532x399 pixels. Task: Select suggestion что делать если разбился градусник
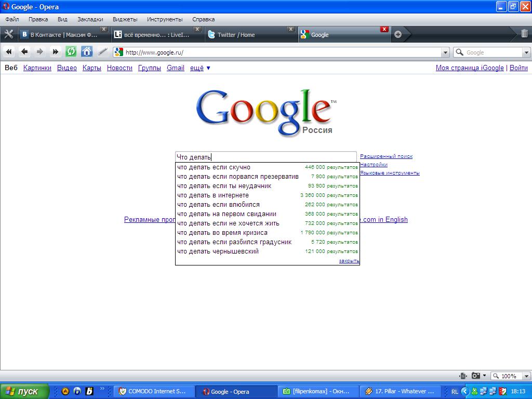point(268,242)
